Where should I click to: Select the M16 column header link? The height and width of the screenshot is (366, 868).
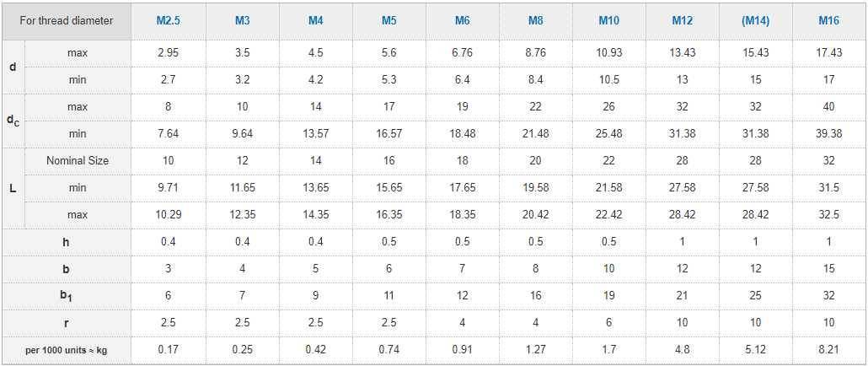click(828, 21)
